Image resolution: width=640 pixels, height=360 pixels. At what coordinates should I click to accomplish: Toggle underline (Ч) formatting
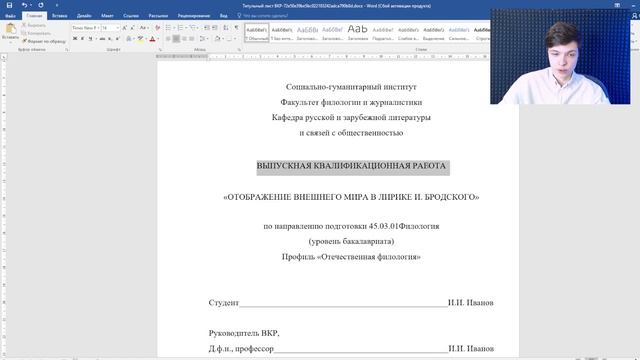tap(90, 39)
